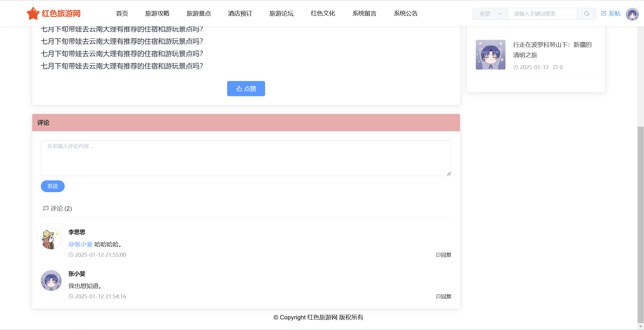644x330 pixels.
Task: Click the @张小斐 mention link
Action: coord(80,244)
